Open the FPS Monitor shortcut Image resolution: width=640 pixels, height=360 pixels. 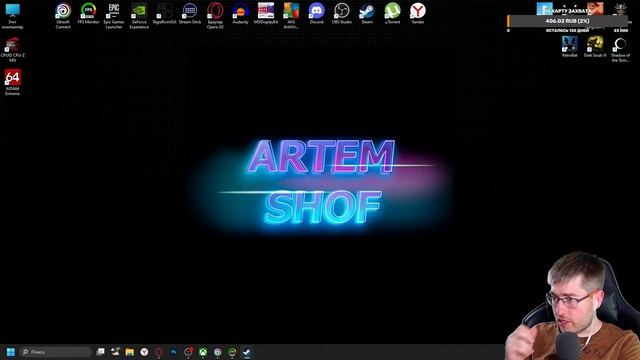coord(89,13)
